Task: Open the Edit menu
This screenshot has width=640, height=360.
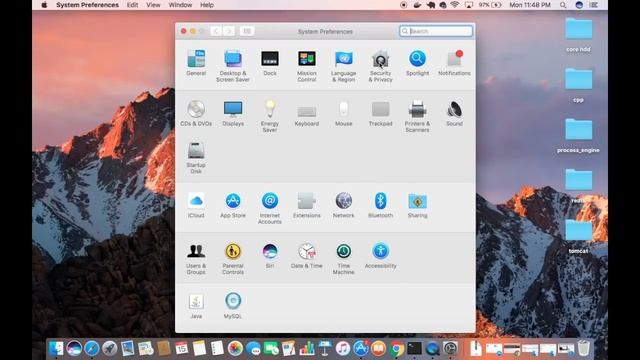Action: coord(132,5)
